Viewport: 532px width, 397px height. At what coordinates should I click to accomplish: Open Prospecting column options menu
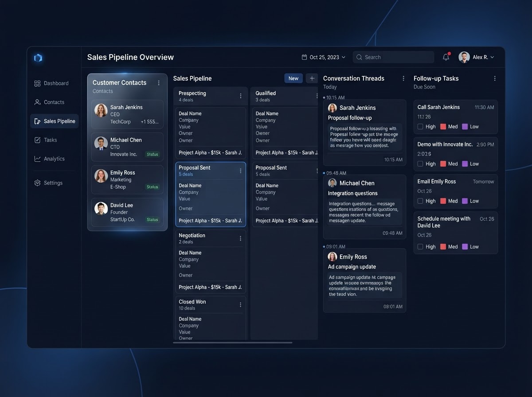click(241, 96)
